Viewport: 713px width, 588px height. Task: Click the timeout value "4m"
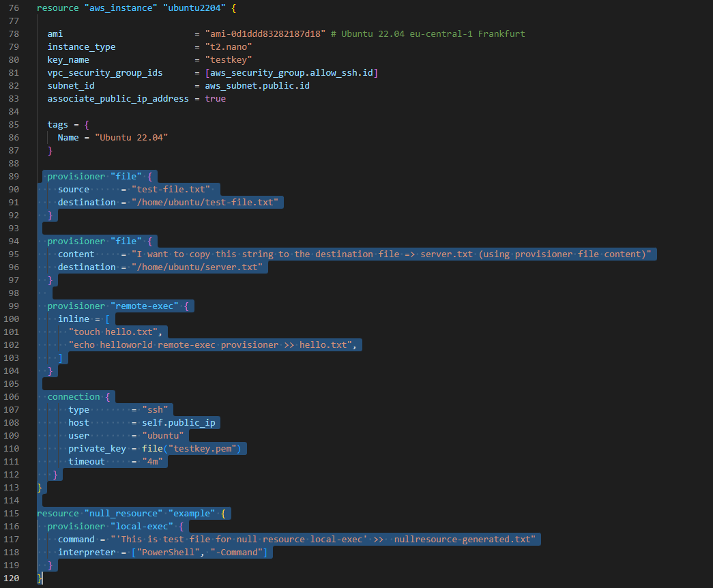(x=152, y=462)
